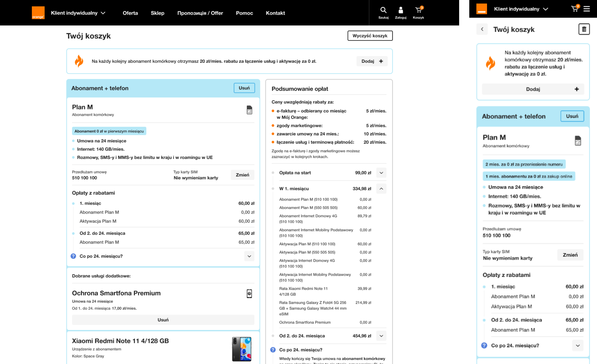This screenshot has width=597, height=364.
Task: Expand the Opłata na start row
Action: tap(381, 173)
